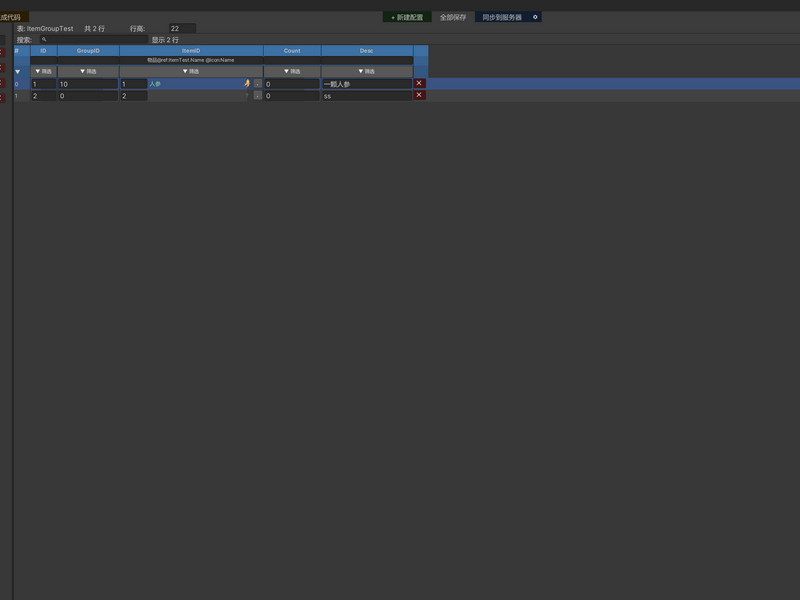
Task: Open the gear settings next to the sync button
Action: (535, 17)
